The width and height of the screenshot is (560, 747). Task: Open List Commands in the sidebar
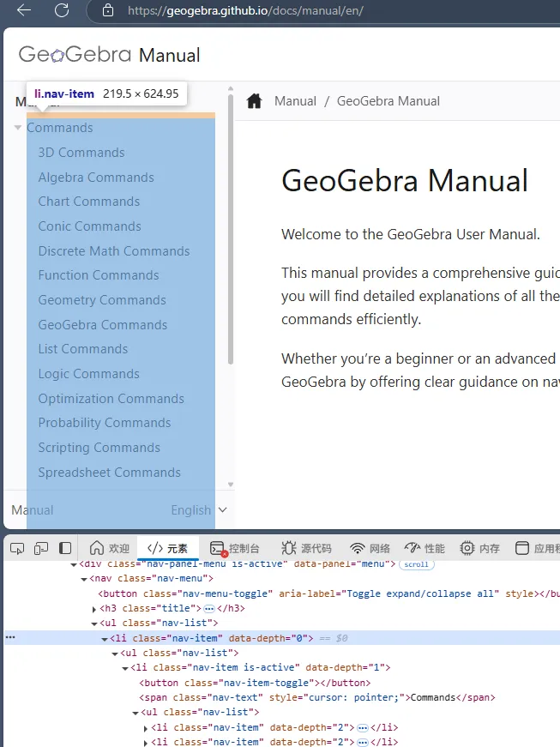[x=83, y=349]
